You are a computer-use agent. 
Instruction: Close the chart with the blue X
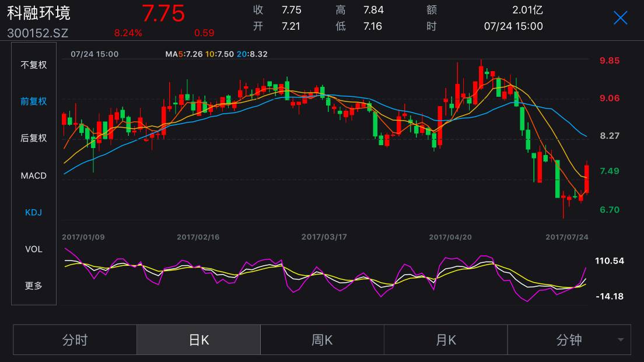coord(620,18)
